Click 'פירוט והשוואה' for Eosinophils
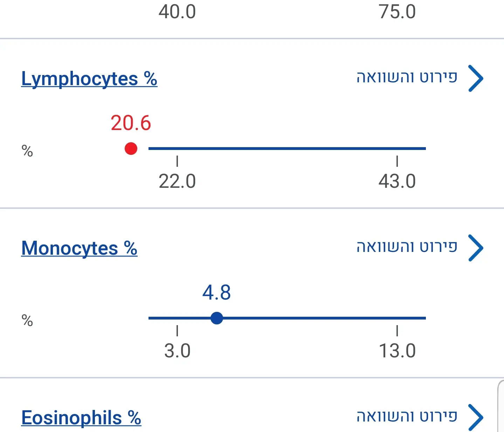The height and width of the screenshot is (432, 504). coord(407,417)
